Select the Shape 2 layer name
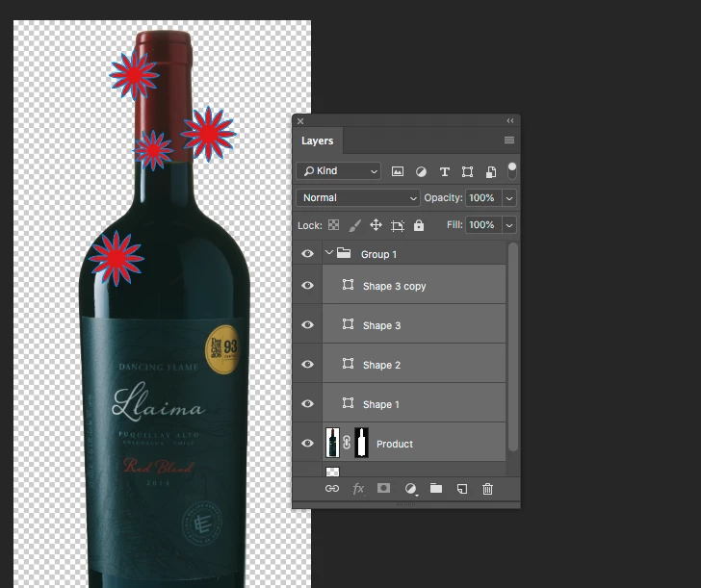The height and width of the screenshot is (588, 701). 381,365
